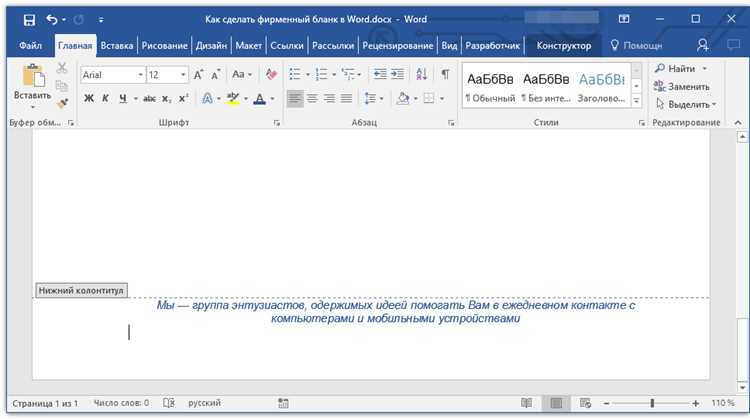The image size is (750, 419).
Task: Click the Помощн help search
Action: (636, 45)
